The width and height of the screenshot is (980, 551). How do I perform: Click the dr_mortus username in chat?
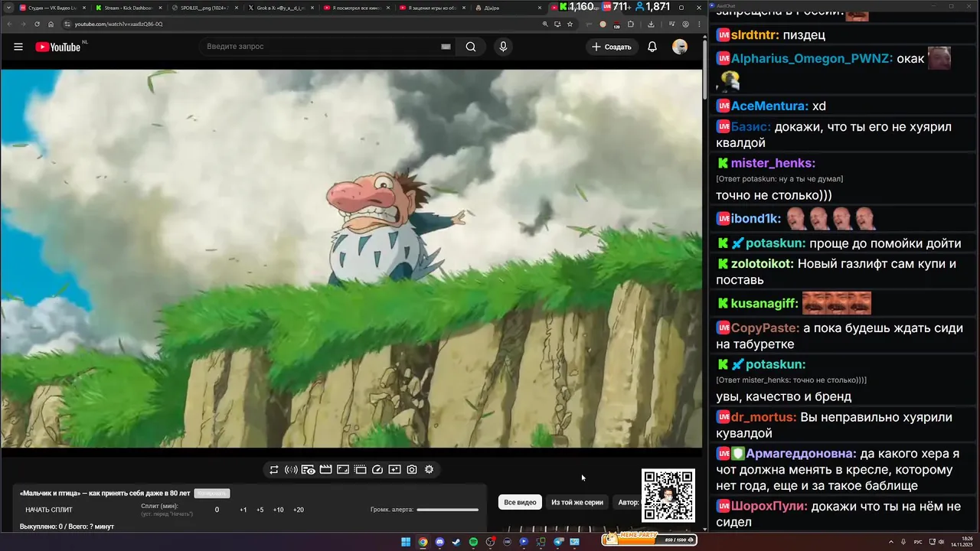coord(764,417)
